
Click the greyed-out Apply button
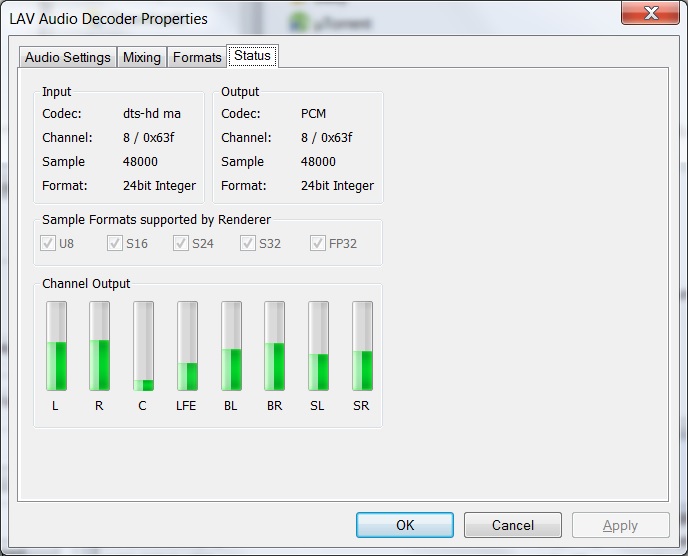point(620,525)
